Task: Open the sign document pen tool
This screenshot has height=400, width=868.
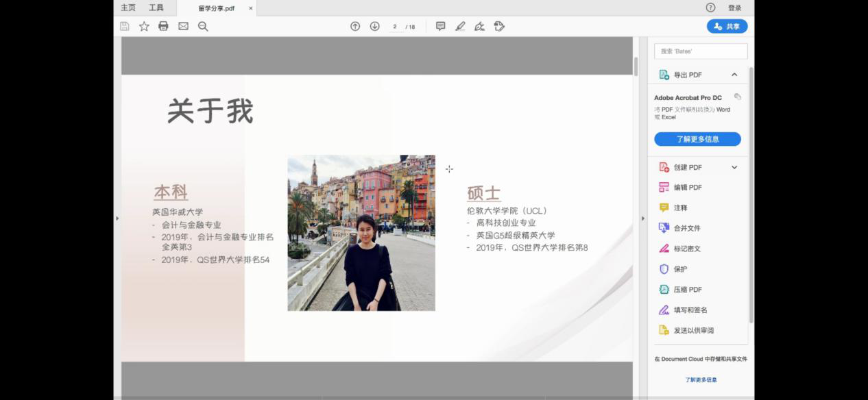Action: (x=480, y=26)
